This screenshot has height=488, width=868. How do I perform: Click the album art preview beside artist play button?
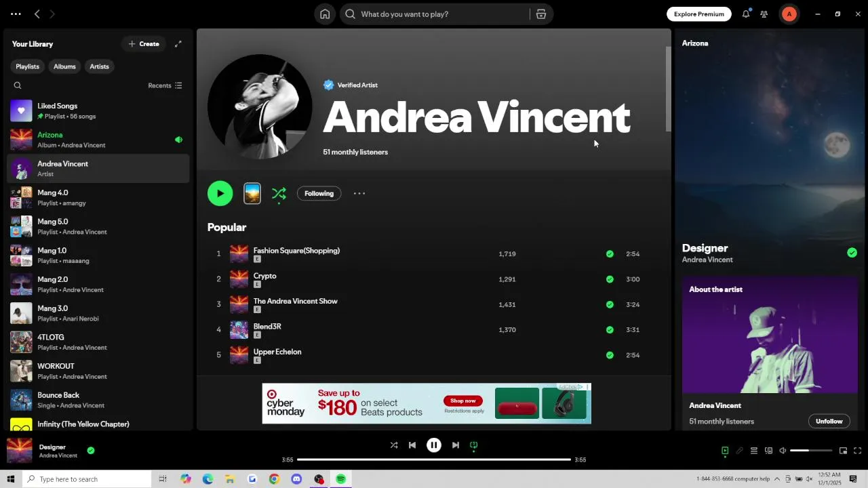(252, 193)
